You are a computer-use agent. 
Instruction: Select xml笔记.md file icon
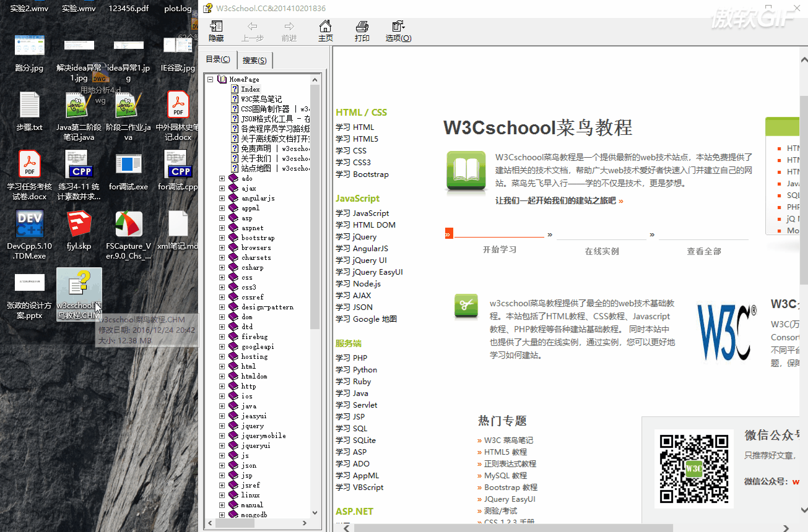pyautogui.click(x=178, y=230)
